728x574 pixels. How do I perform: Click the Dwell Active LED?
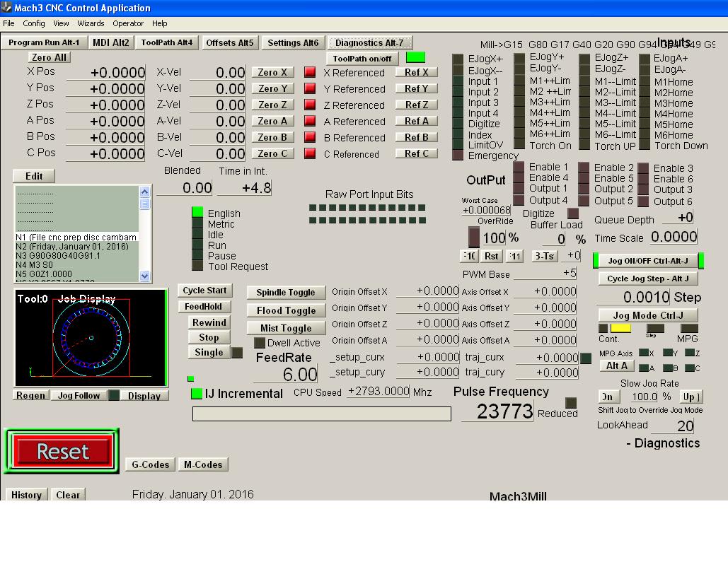tap(260, 343)
